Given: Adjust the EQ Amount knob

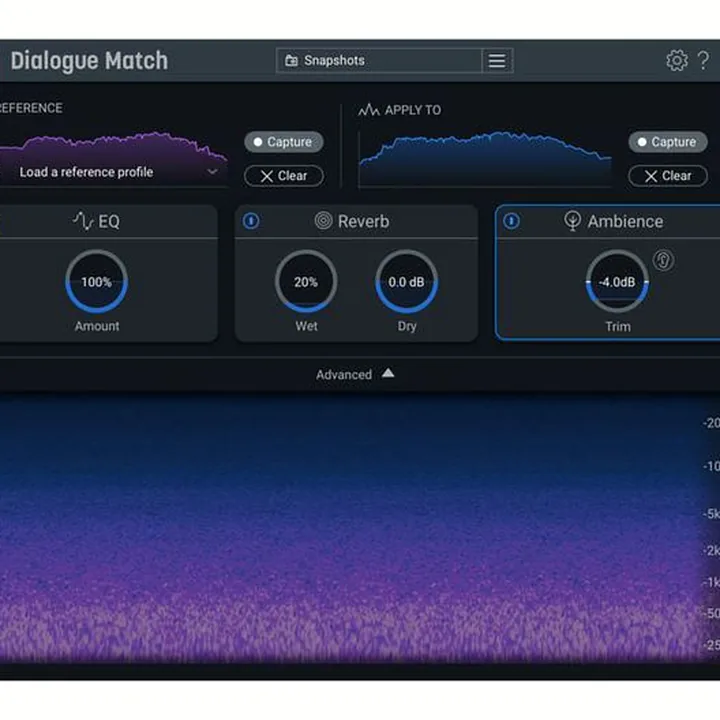Looking at the screenshot, I should click(x=96, y=281).
